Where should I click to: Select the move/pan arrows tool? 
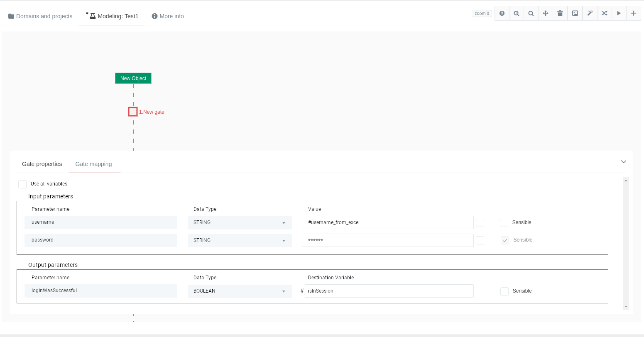(546, 13)
